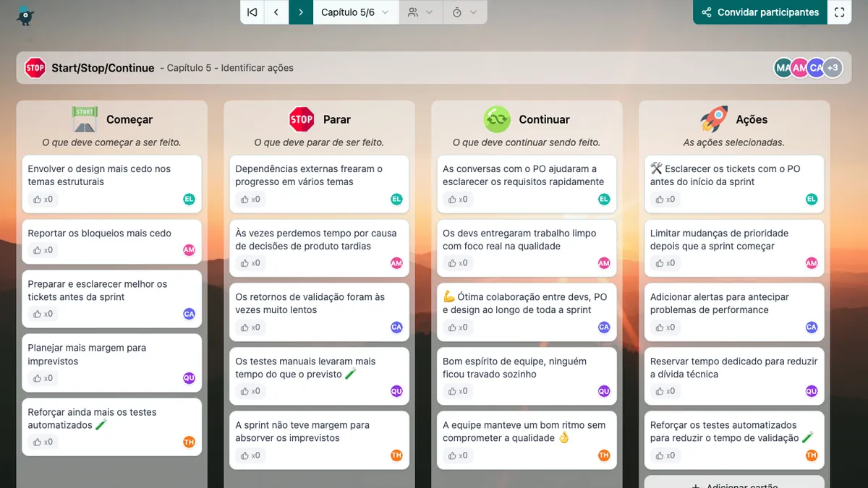Go to the previous chapter

276,12
